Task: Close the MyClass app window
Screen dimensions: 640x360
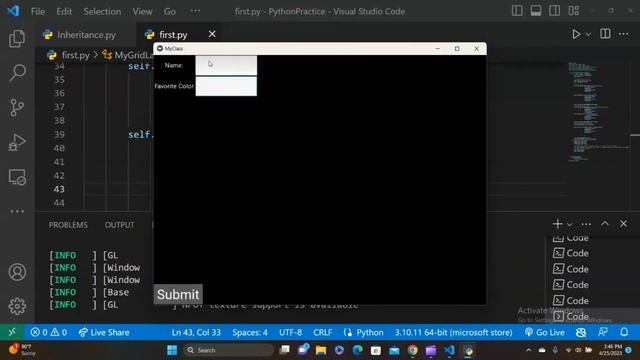Action: tap(476, 49)
